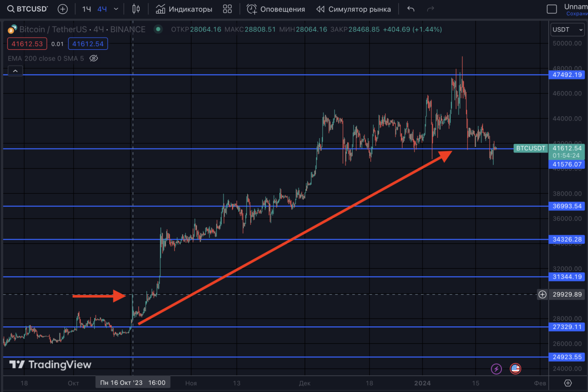Click the 0.01 spread value
Viewport: 588px width, 392px height.
click(58, 44)
